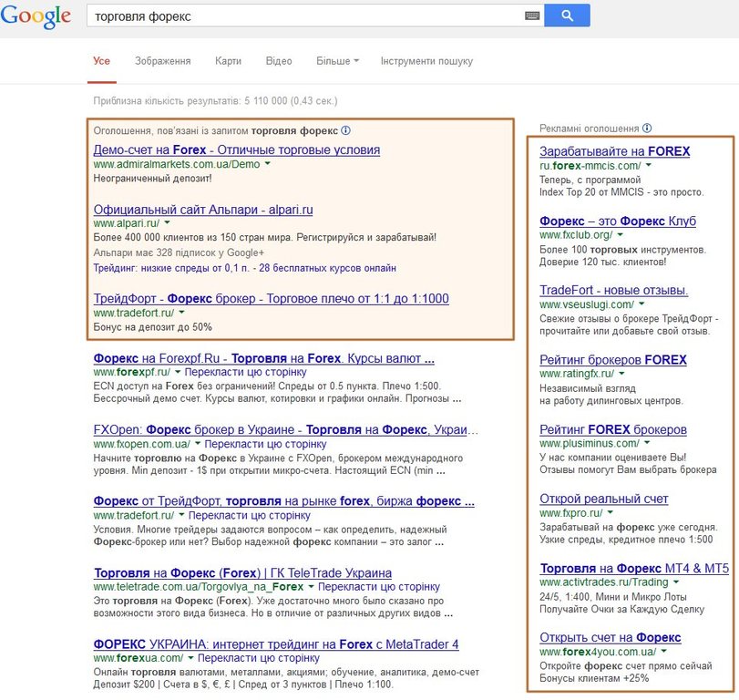Expand arrow next to www.activtrades.ru/Trading

tap(676, 582)
